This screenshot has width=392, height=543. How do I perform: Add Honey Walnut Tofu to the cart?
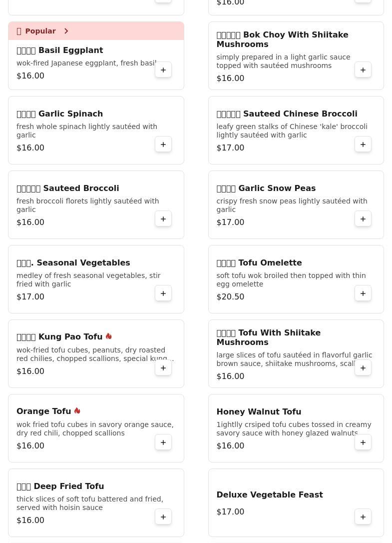(x=363, y=442)
